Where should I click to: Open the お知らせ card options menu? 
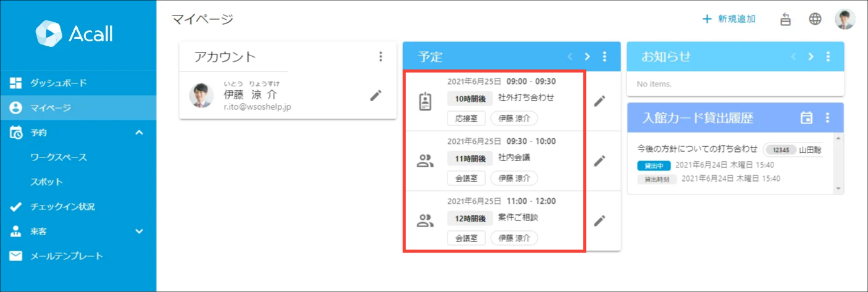(x=828, y=57)
